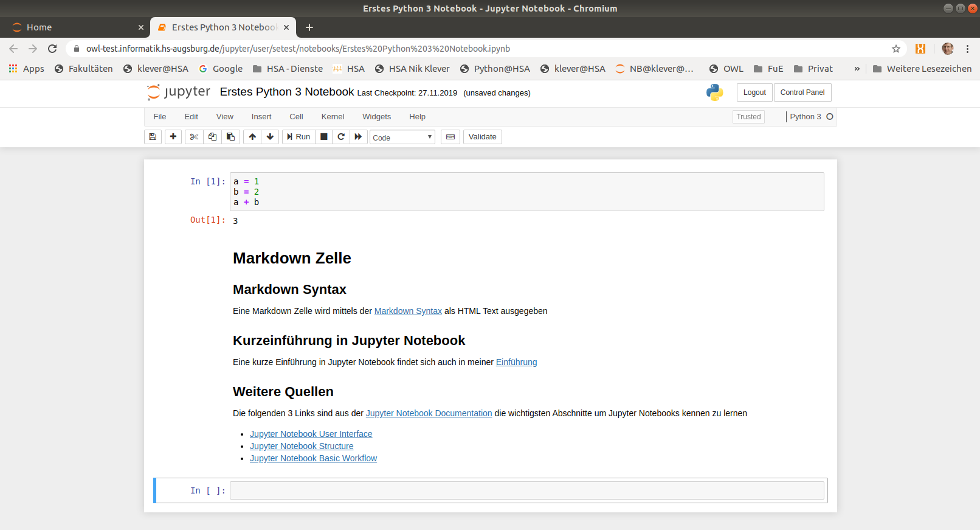Follow the Markdown Syntax link

point(408,311)
